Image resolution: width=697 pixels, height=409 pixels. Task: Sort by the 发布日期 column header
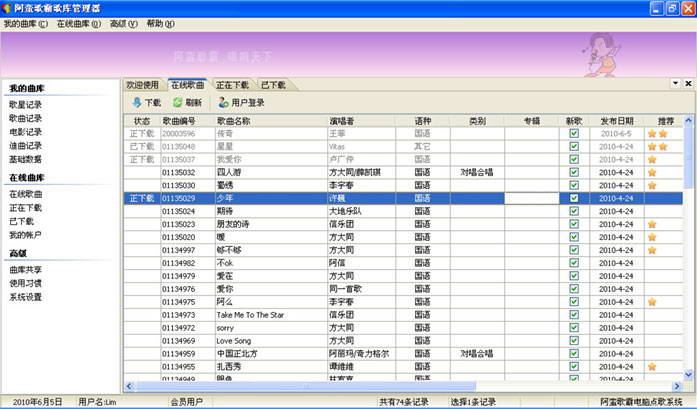coord(616,120)
